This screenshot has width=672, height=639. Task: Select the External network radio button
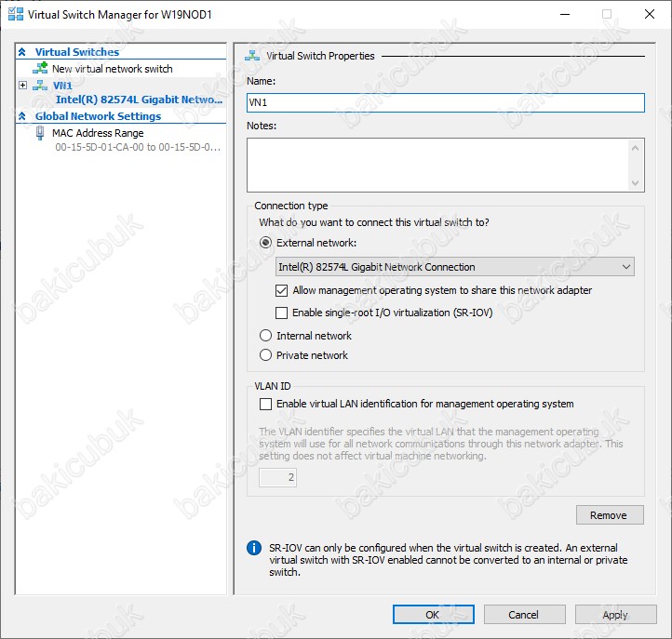pos(266,243)
